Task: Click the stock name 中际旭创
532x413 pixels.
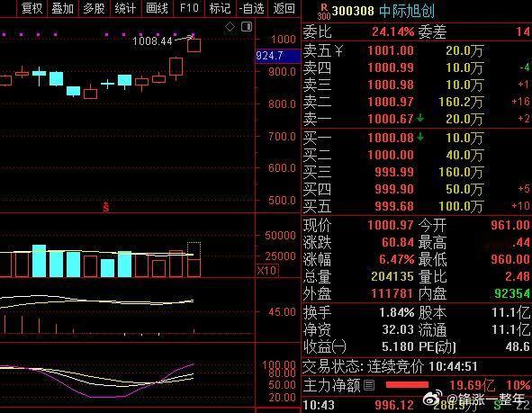Action: click(407, 11)
